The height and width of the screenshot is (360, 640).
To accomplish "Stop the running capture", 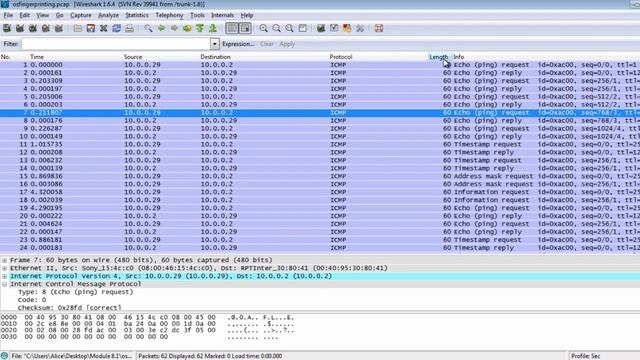I will (46, 28).
